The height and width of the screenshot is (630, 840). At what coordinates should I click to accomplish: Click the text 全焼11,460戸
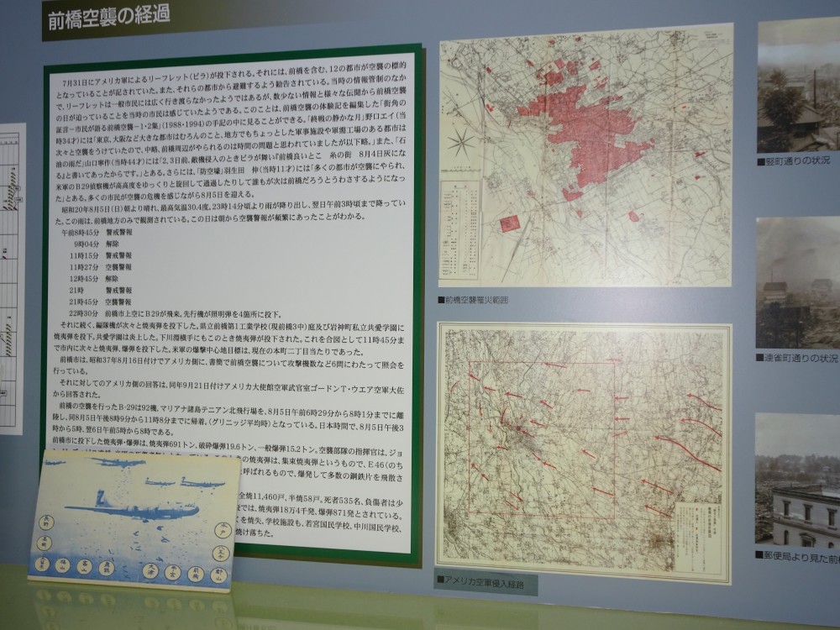tap(261, 496)
